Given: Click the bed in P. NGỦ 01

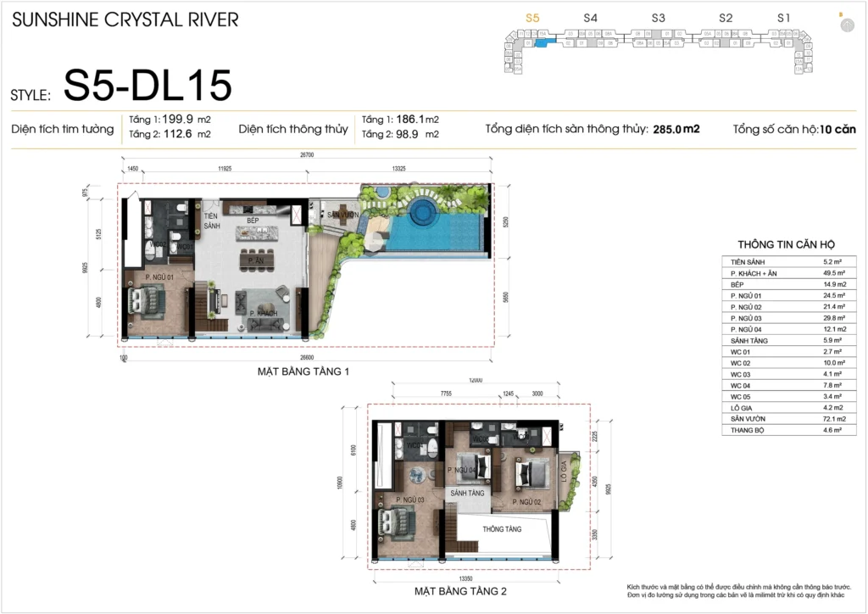Looking at the screenshot, I should pyautogui.click(x=150, y=302).
